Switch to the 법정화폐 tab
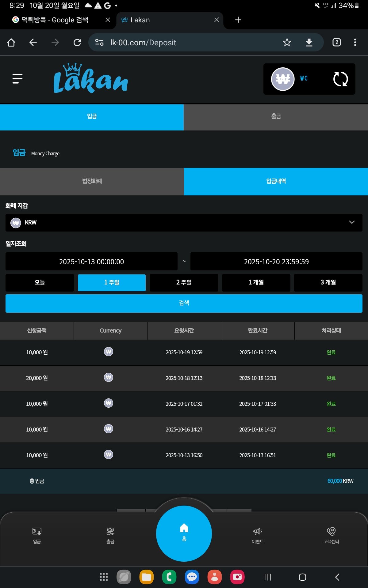368x588 pixels. pos(92,181)
